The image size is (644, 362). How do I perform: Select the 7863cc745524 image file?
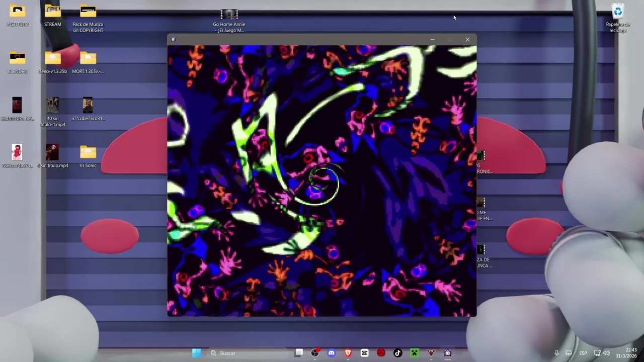pyautogui.click(x=18, y=156)
